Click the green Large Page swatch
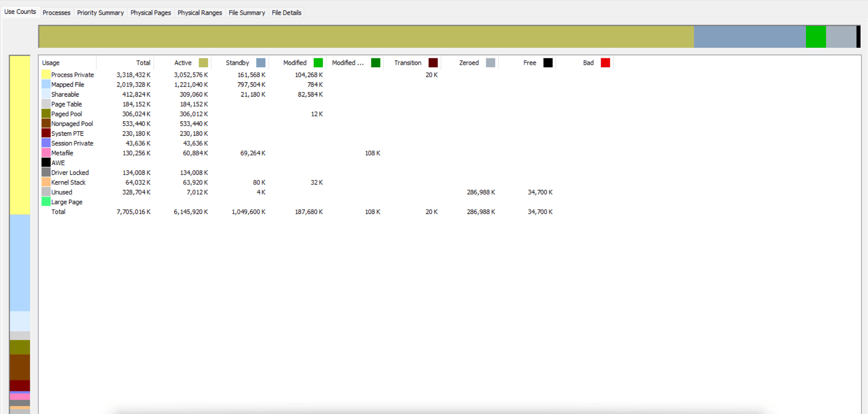This screenshot has height=414, width=868. click(x=46, y=201)
